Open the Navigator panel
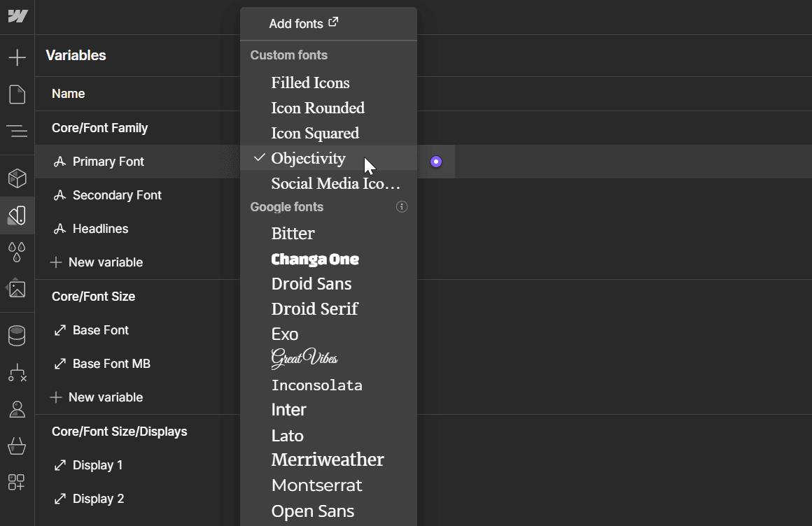The height and width of the screenshot is (526, 812). tap(17, 131)
